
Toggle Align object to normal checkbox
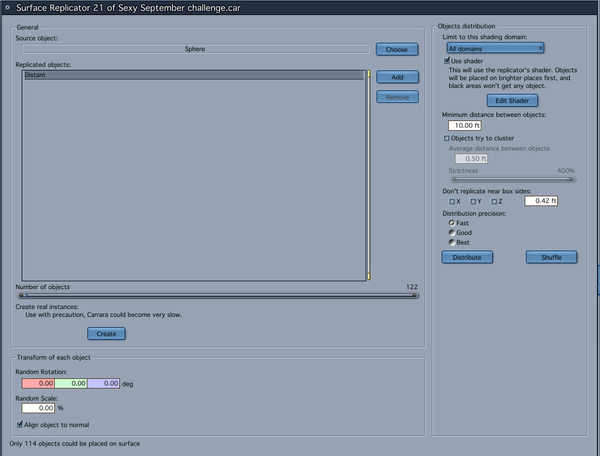pos(20,424)
